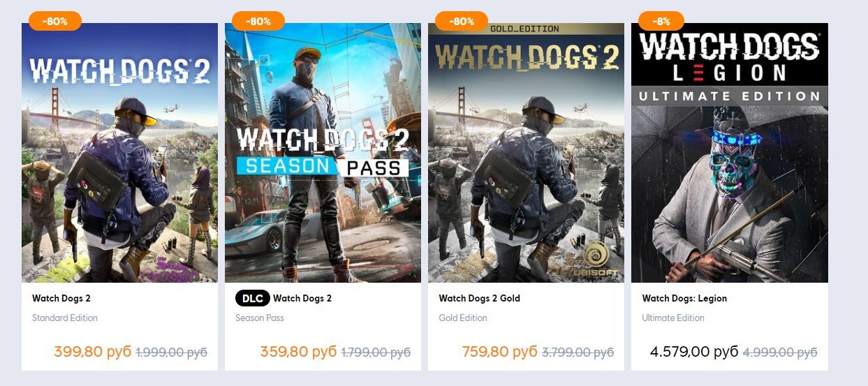Click the Standard Edition subtitle text

[65, 318]
